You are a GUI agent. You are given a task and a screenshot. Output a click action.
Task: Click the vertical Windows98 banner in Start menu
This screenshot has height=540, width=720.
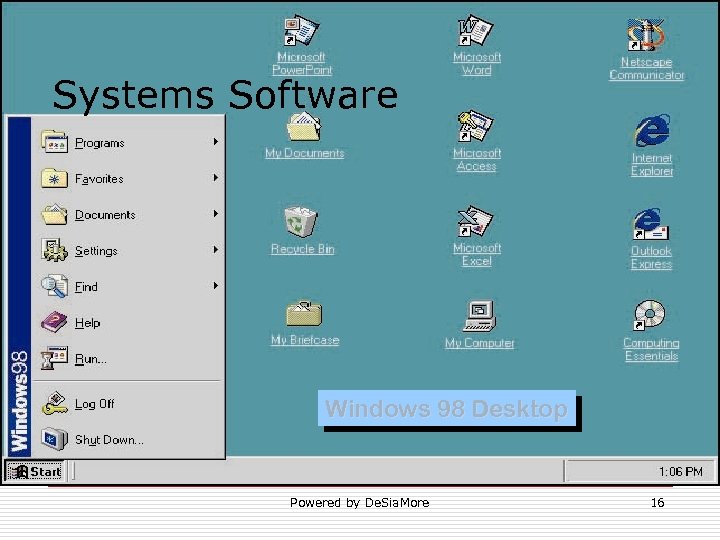[19, 287]
